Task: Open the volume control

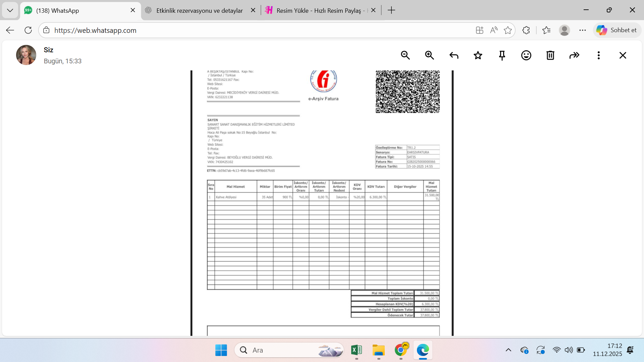Action: (569, 350)
